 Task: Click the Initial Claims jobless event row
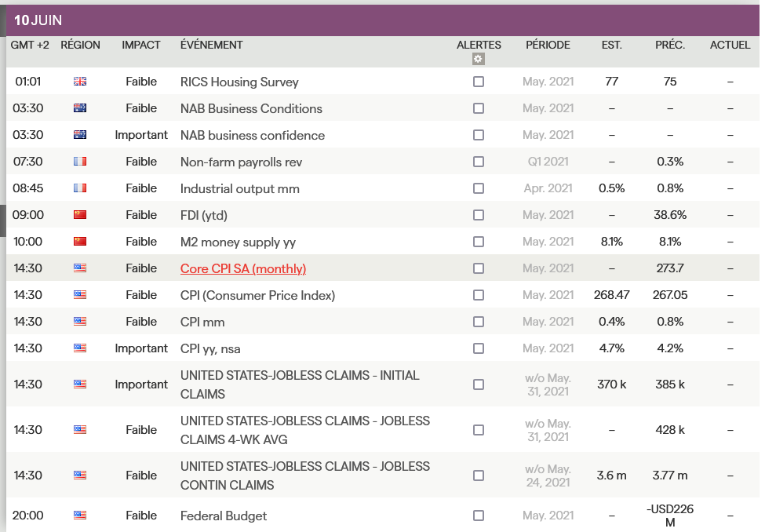click(x=300, y=384)
